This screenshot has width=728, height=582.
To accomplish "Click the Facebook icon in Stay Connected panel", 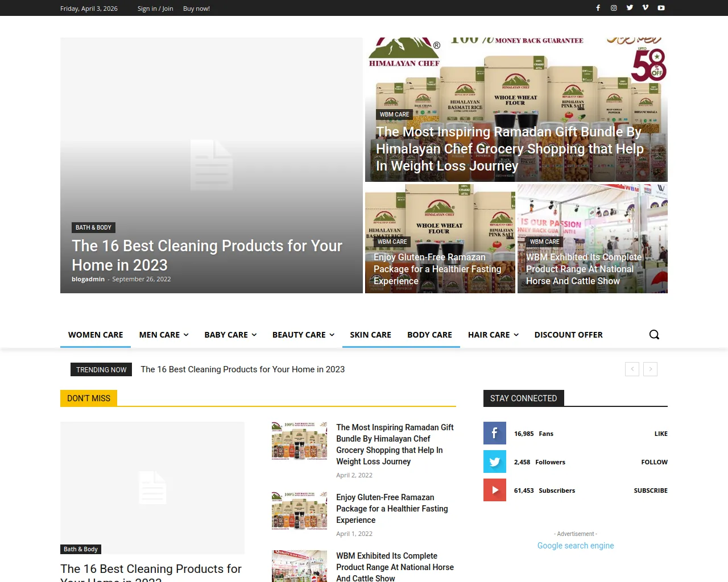I will pyautogui.click(x=495, y=433).
